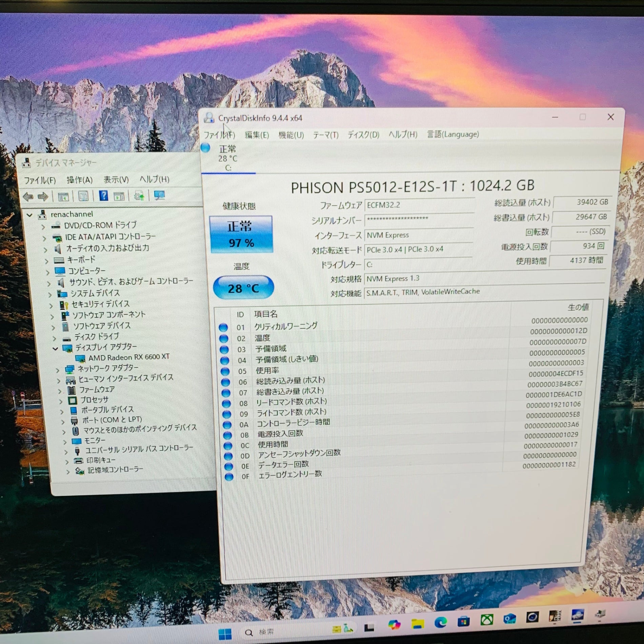Click the 正常 97 % health status button

241,234
